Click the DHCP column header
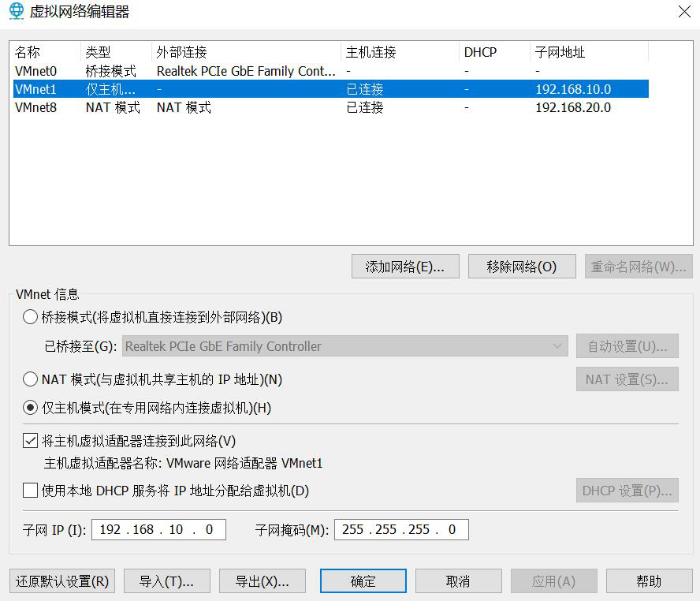Screen dimensions: 700x601 pyautogui.click(x=494, y=52)
